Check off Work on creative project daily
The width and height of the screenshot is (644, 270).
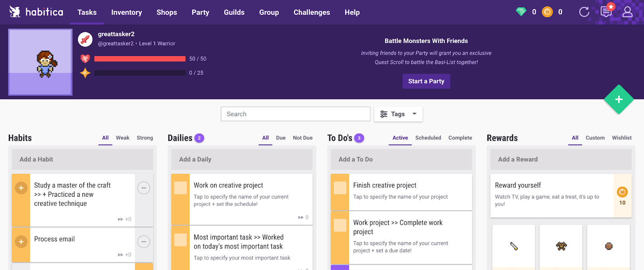[x=180, y=188]
